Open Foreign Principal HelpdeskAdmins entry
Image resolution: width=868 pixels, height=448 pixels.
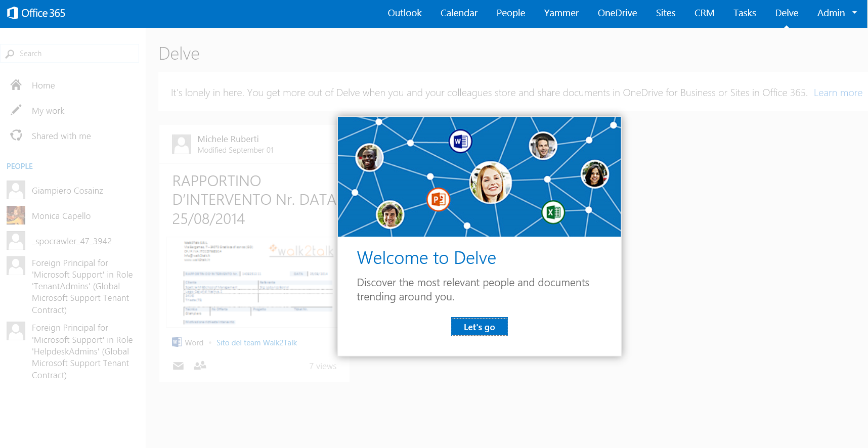82,351
